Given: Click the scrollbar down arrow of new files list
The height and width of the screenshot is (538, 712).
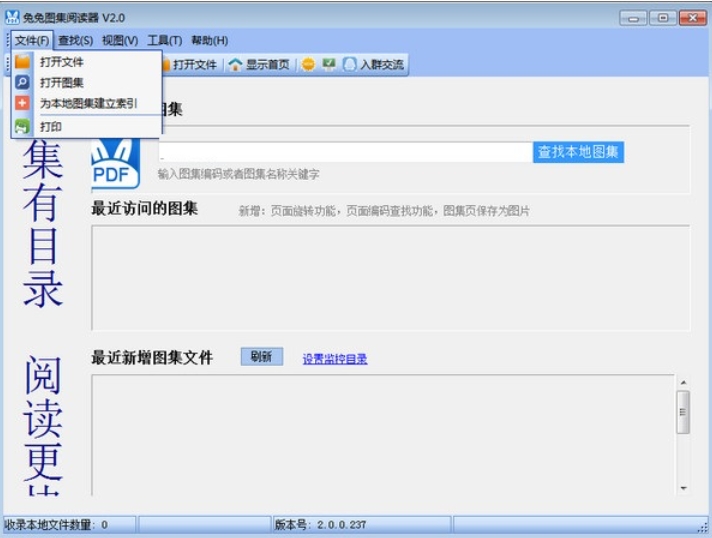Looking at the screenshot, I should tap(683, 488).
